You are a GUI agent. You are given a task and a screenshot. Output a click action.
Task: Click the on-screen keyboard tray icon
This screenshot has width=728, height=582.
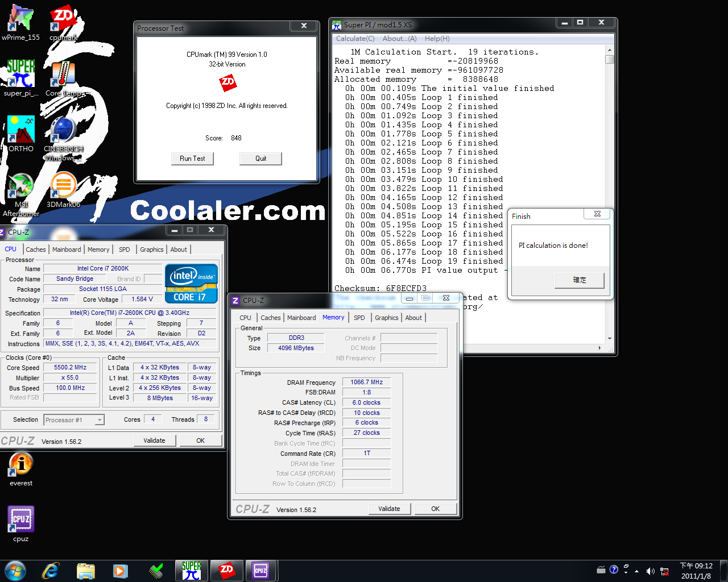601,569
